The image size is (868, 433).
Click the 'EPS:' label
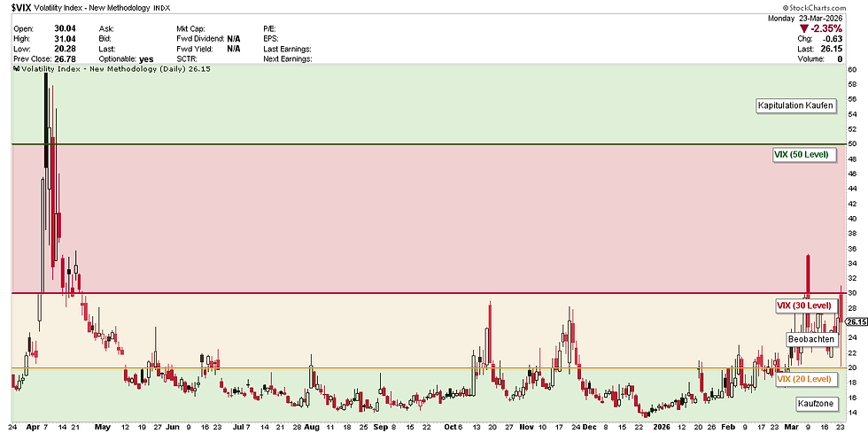(x=272, y=39)
